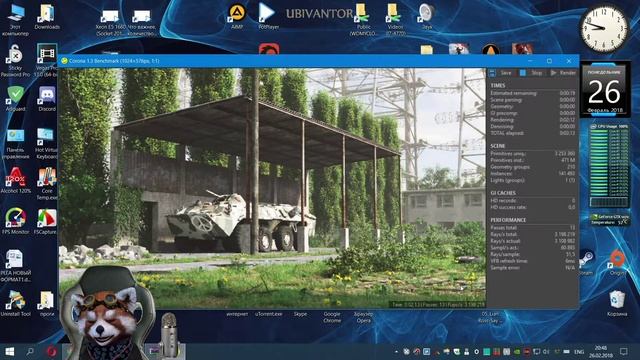Expand the hidden tray icons arrow
Viewport: 640px width, 360px height.
click(x=396, y=351)
